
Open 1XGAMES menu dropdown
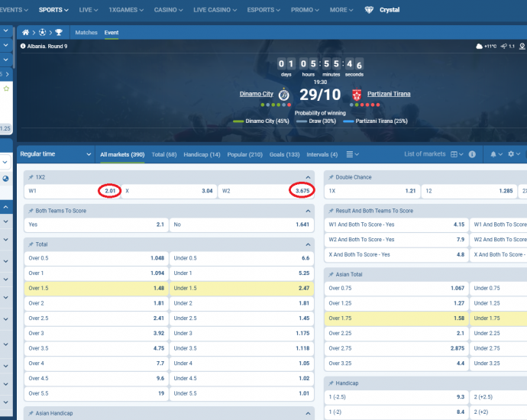coord(126,10)
